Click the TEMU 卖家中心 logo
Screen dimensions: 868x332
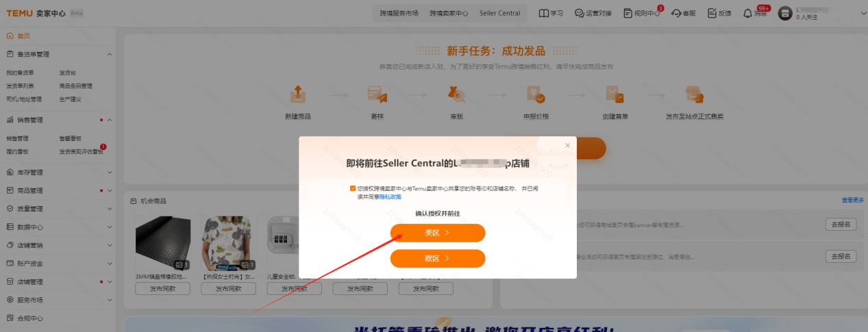click(35, 13)
